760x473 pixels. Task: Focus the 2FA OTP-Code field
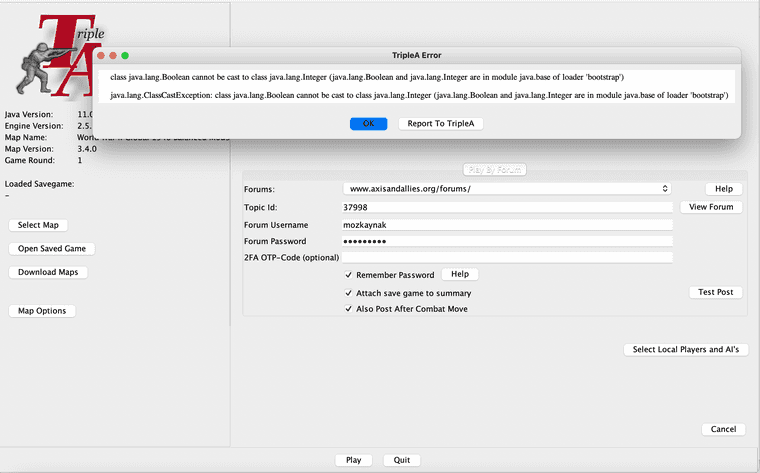pos(507,257)
